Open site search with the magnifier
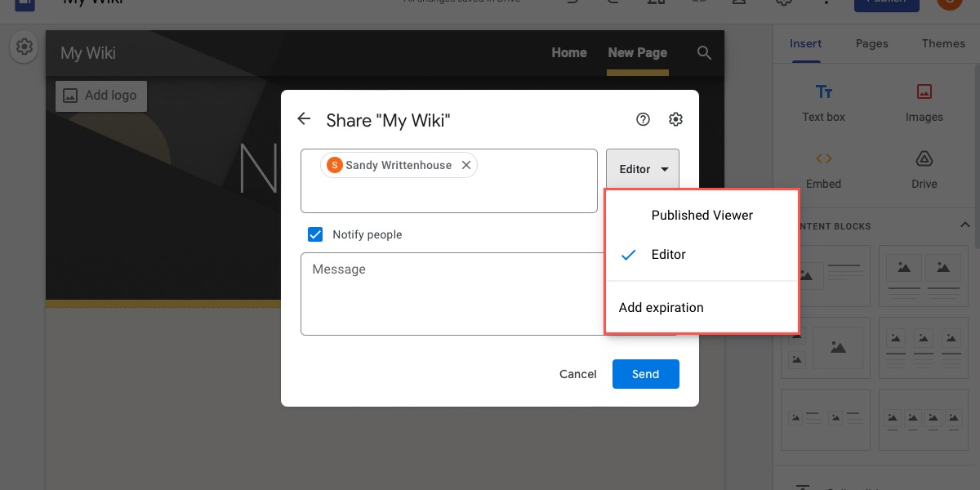 [703, 53]
